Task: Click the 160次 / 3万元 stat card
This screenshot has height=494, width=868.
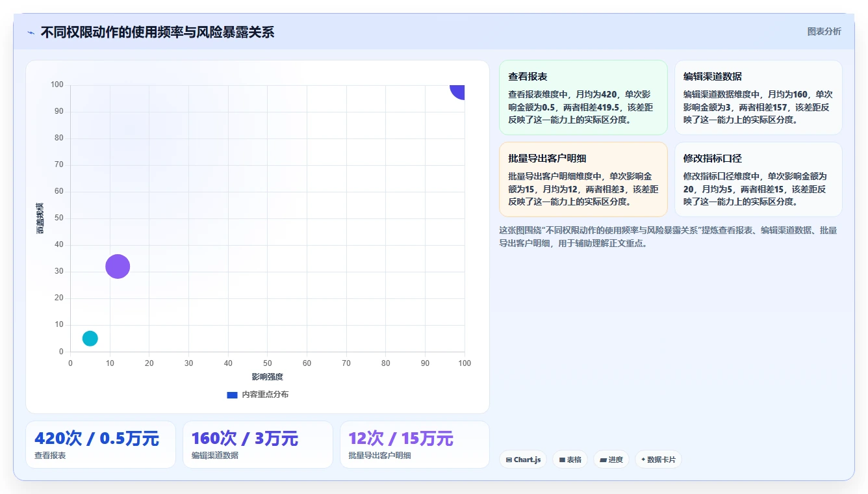Action: tap(257, 445)
